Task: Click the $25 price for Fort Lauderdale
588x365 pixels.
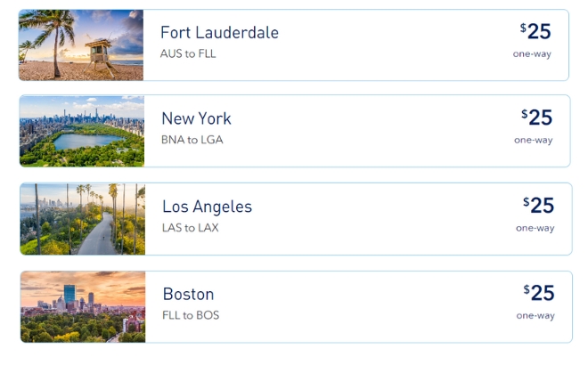Action: tap(536, 32)
